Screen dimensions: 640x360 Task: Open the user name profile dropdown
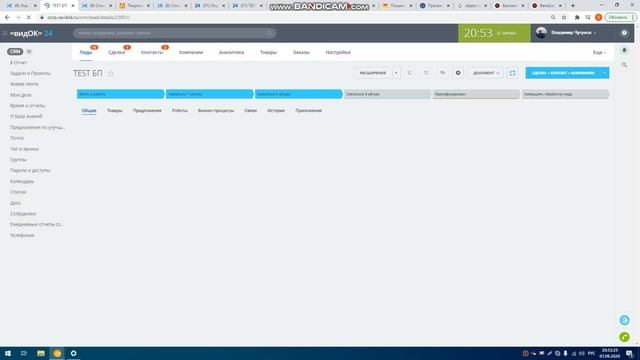tap(573, 33)
